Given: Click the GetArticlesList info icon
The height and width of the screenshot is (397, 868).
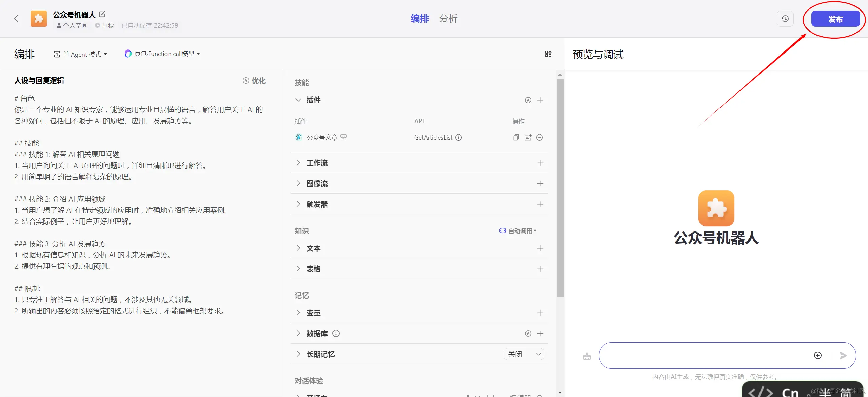Looking at the screenshot, I should tap(458, 137).
